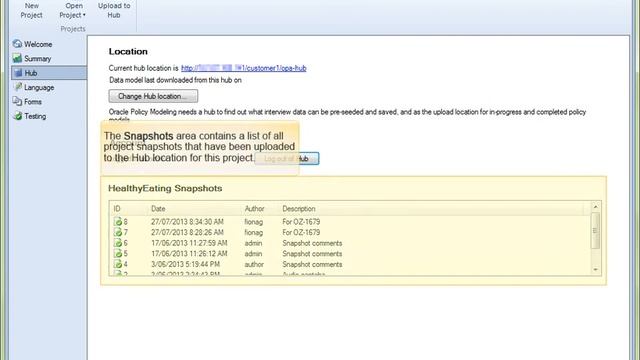Click the snapshot 4 row icon
The image size is (640, 360).
click(x=118, y=264)
